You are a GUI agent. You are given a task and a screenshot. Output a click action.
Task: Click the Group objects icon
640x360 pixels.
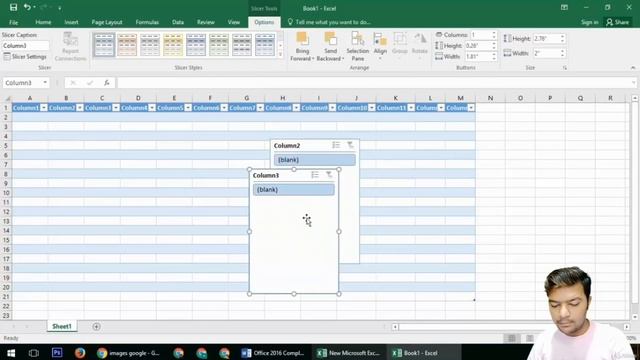tap(400, 39)
